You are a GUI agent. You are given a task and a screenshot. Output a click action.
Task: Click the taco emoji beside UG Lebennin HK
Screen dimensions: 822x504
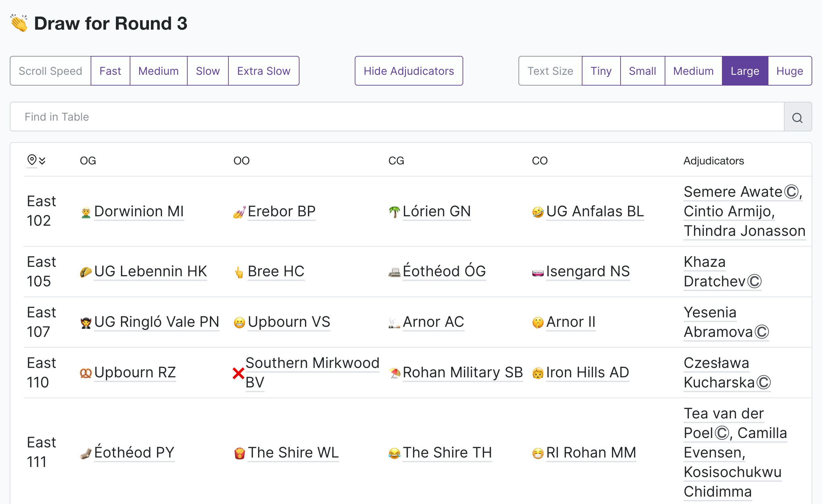pos(86,272)
